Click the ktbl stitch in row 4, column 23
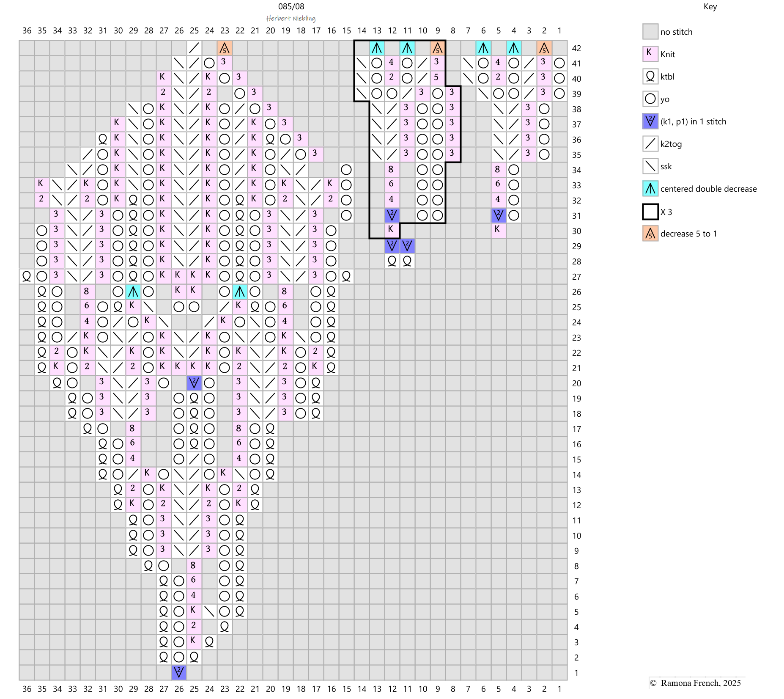 pyautogui.click(x=225, y=627)
